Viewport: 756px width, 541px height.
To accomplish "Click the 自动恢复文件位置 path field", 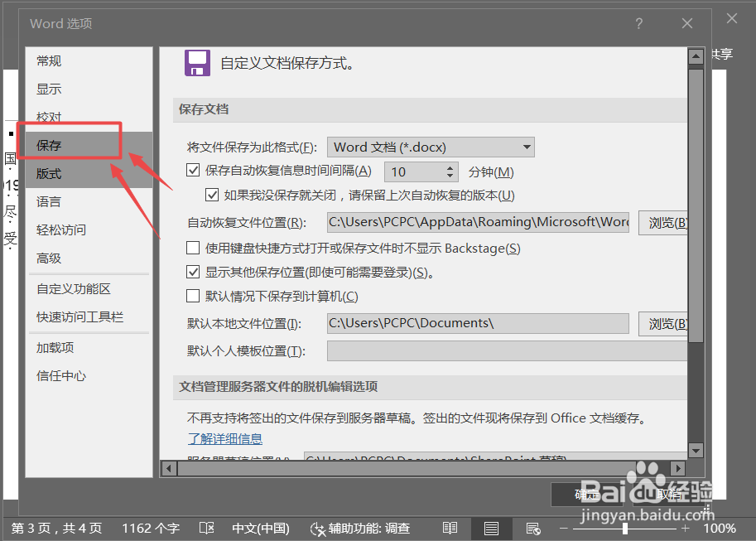I will tap(478, 222).
